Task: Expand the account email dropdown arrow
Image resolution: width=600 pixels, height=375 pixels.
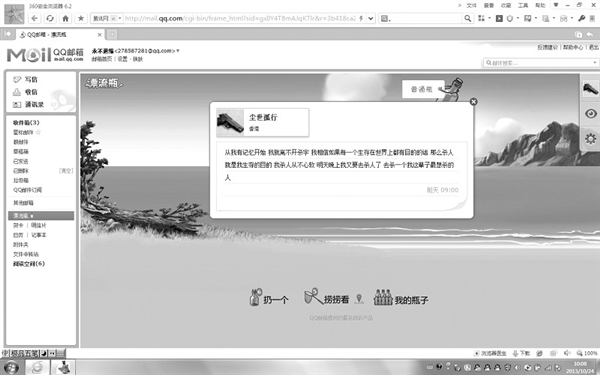Action: pyautogui.click(x=178, y=51)
